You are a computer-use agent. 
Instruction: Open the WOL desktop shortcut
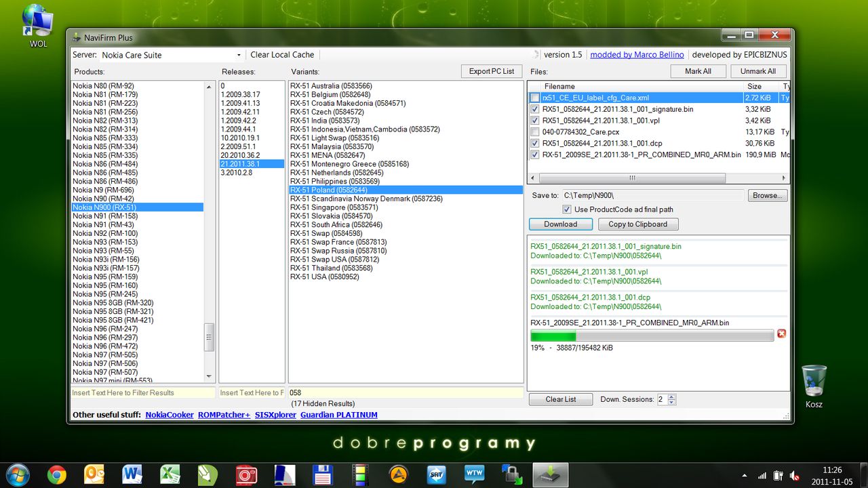point(38,27)
